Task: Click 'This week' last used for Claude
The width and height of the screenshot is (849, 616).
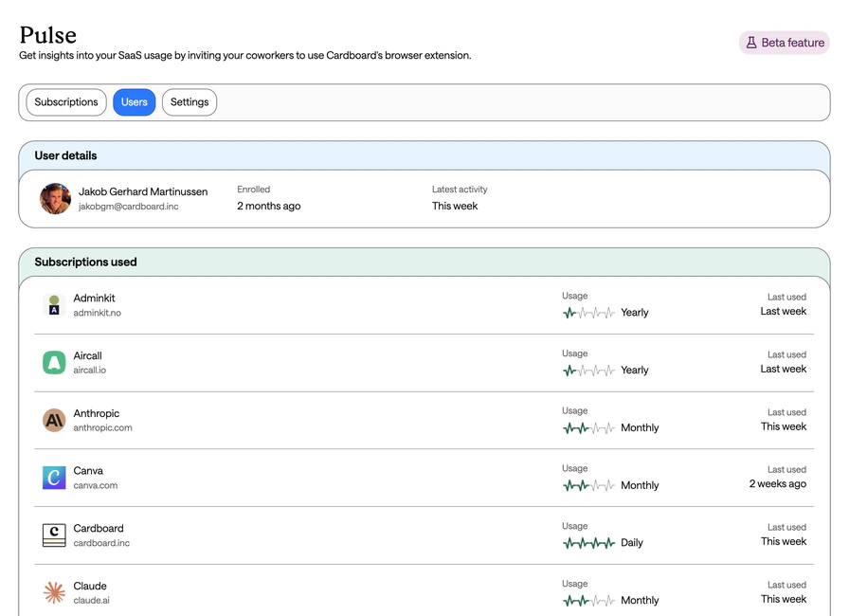Action: (x=784, y=599)
